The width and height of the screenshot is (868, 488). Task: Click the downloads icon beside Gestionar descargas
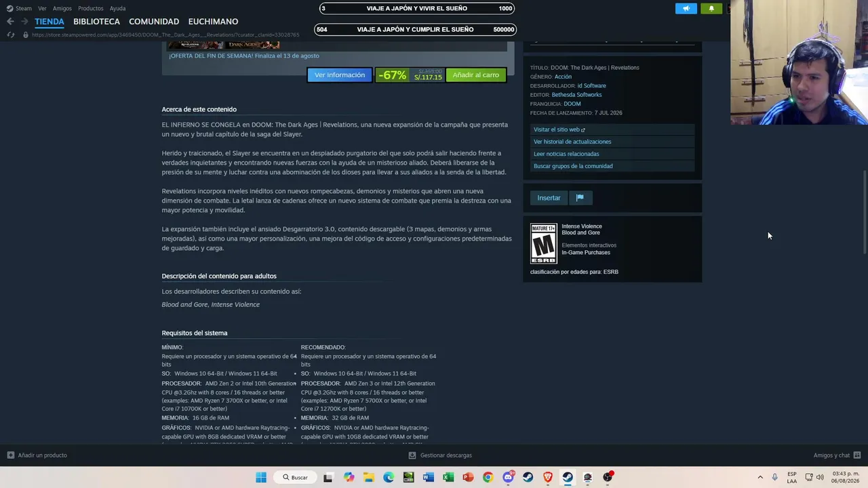click(x=412, y=455)
